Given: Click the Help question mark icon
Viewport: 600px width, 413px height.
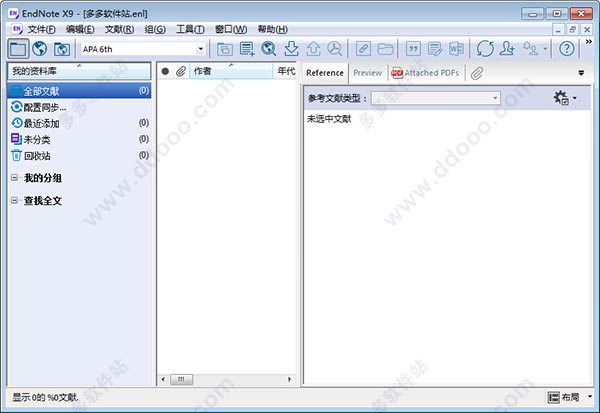Looking at the screenshot, I should click(x=566, y=49).
